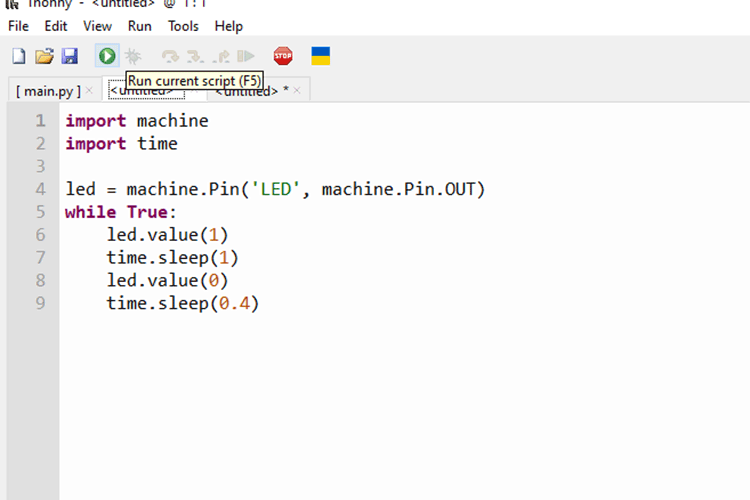
Task: Click the Ukraine flag icon
Action: point(320,56)
